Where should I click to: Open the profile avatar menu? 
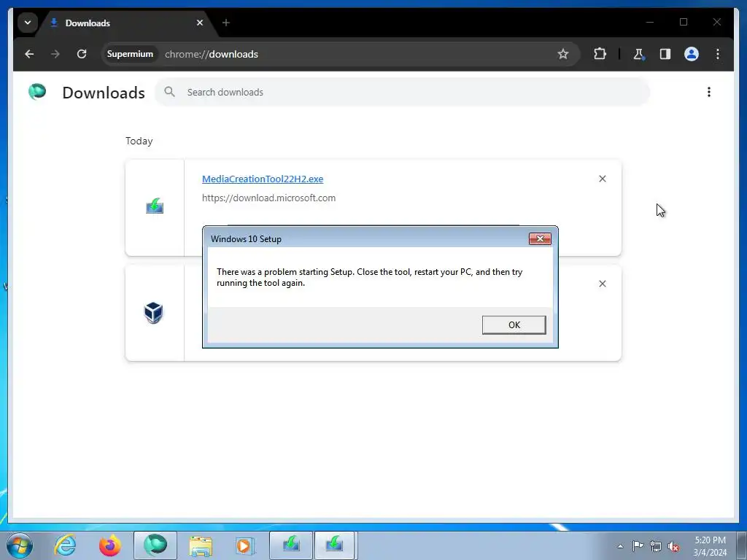point(692,54)
